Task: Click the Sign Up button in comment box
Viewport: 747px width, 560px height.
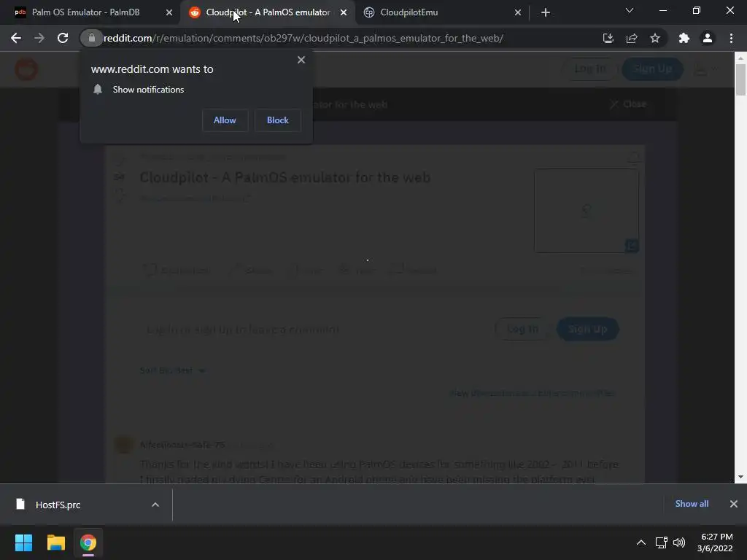Action: point(588,329)
